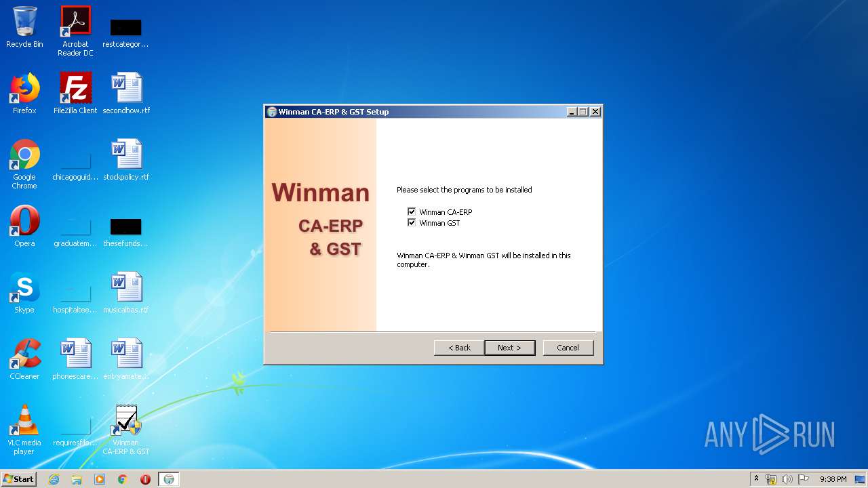Open Windows Explorer from the taskbar
This screenshot has height=488, width=868.
[77, 479]
